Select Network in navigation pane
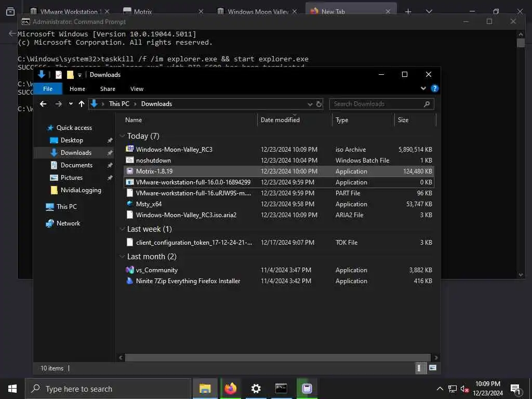Viewport: 532px width, 399px height. pyautogui.click(x=68, y=223)
